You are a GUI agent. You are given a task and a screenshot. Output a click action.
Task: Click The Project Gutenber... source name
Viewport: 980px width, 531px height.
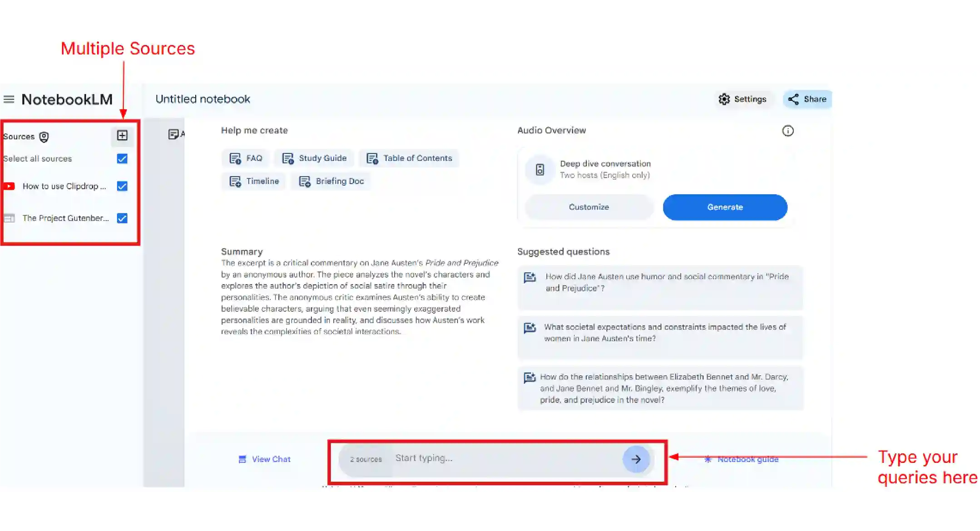tap(66, 218)
